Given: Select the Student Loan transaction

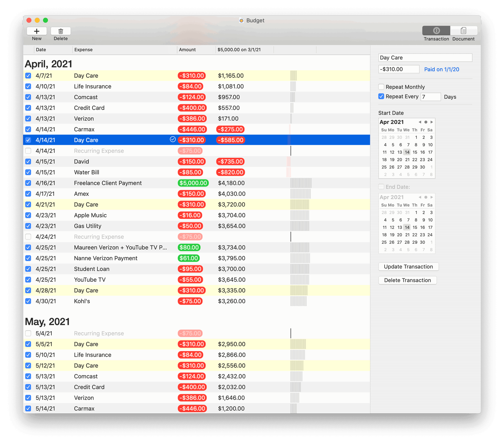Looking at the screenshot, I should 197,269.
